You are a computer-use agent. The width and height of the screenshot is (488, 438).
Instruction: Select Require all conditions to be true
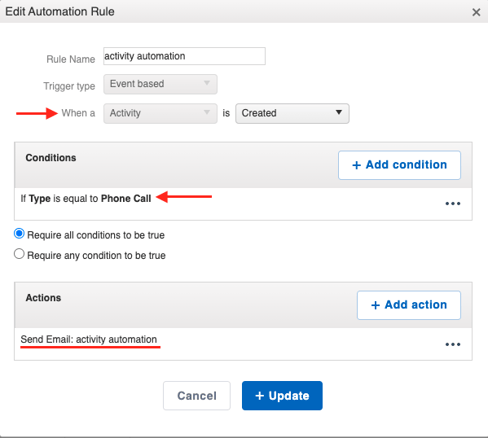point(19,234)
